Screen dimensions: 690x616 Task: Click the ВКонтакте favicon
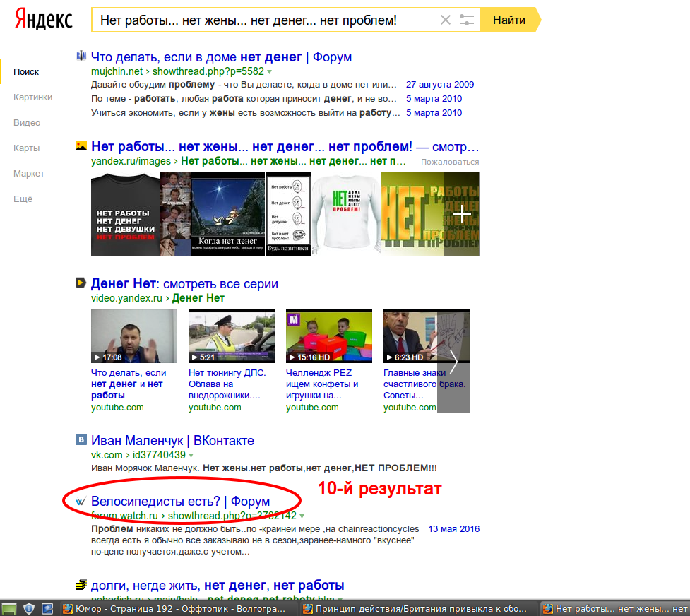(81, 439)
